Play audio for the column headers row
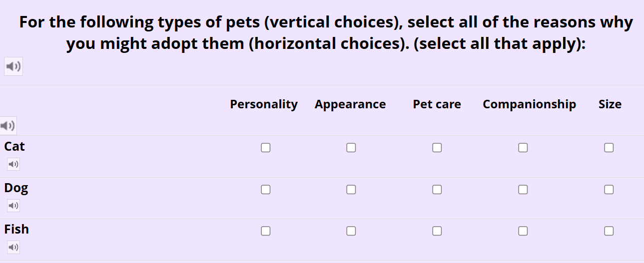 [x=8, y=125]
